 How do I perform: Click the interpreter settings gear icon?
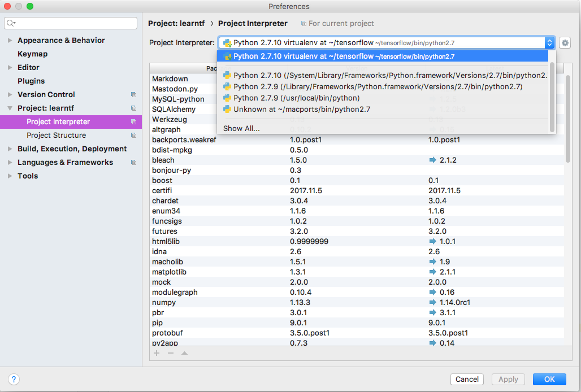pyautogui.click(x=565, y=43)
